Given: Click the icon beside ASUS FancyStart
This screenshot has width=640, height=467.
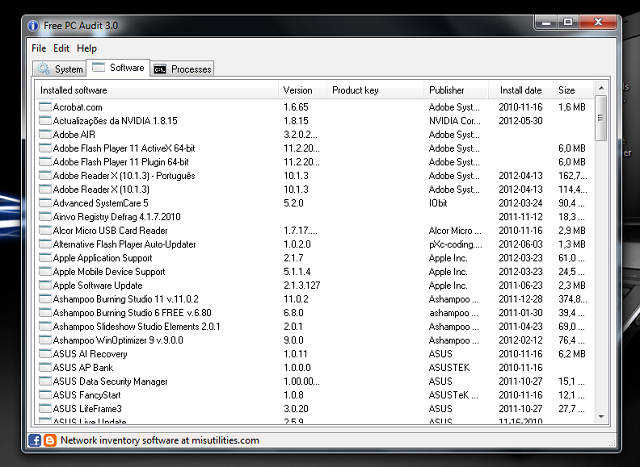Looking at the screenshot, I should click(45, 395).
